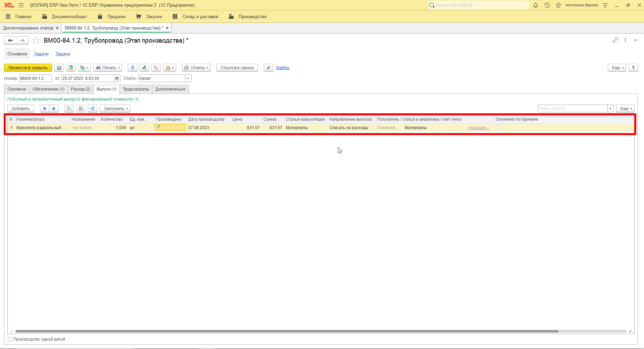The width and height of the screenshot is (644, 349).
Task: Click the green pen sign icon
Action: [x=144, y=68]
